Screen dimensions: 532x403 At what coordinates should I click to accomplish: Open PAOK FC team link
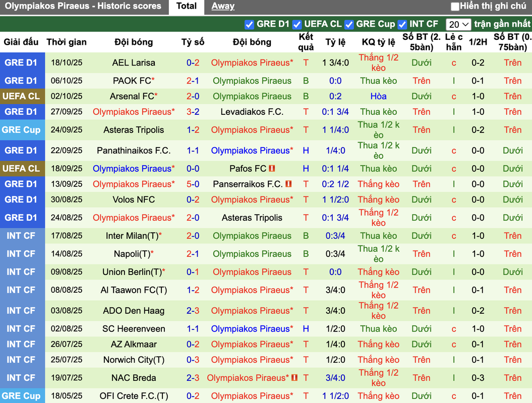point(132,81)
